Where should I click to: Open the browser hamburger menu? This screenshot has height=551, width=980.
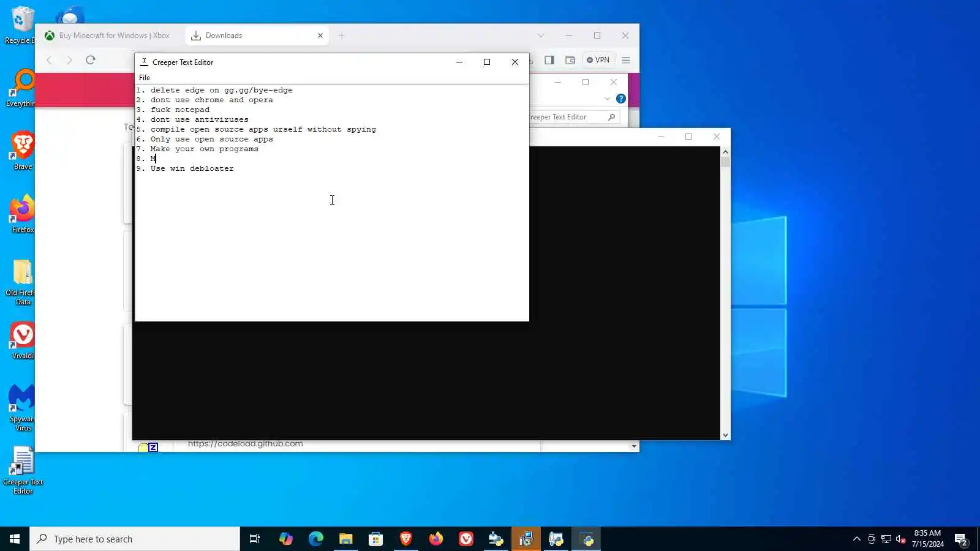626,60
